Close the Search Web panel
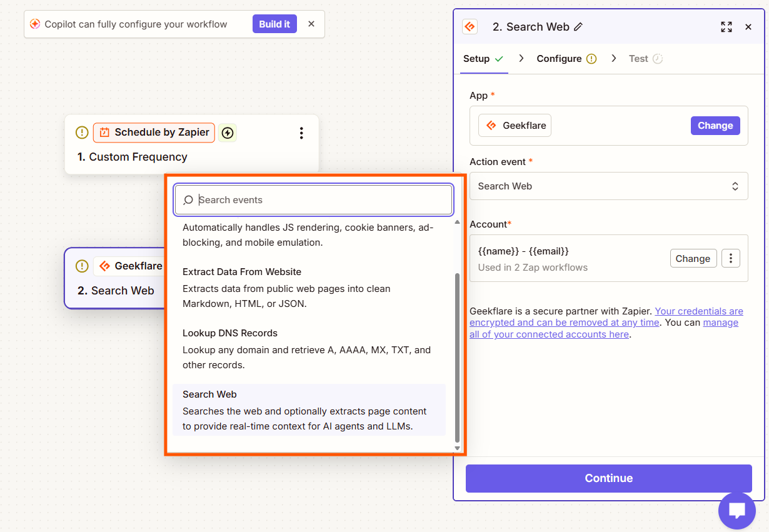This screenshot has height=532, width=769. coord(748,27)
